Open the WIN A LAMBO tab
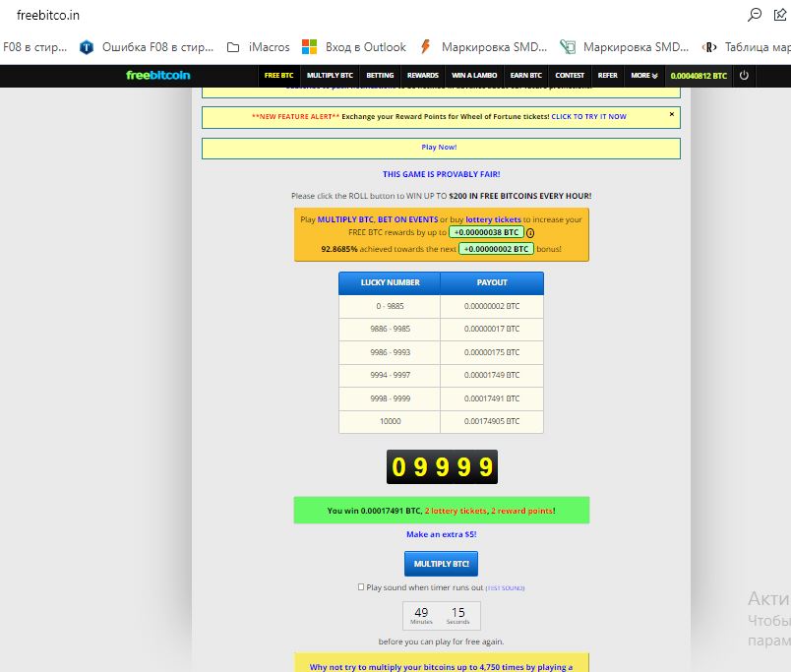This screenshot has width=791, height=672. [474, 75]
